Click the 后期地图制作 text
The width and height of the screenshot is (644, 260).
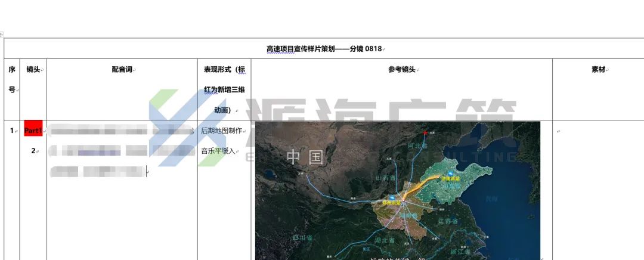221,131
